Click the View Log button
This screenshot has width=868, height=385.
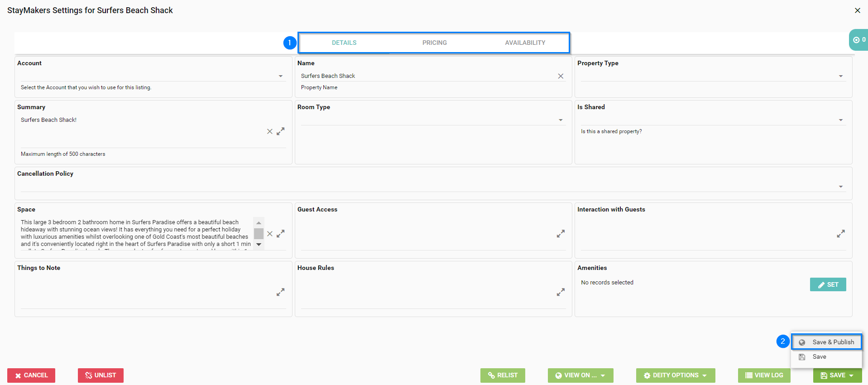764,375
